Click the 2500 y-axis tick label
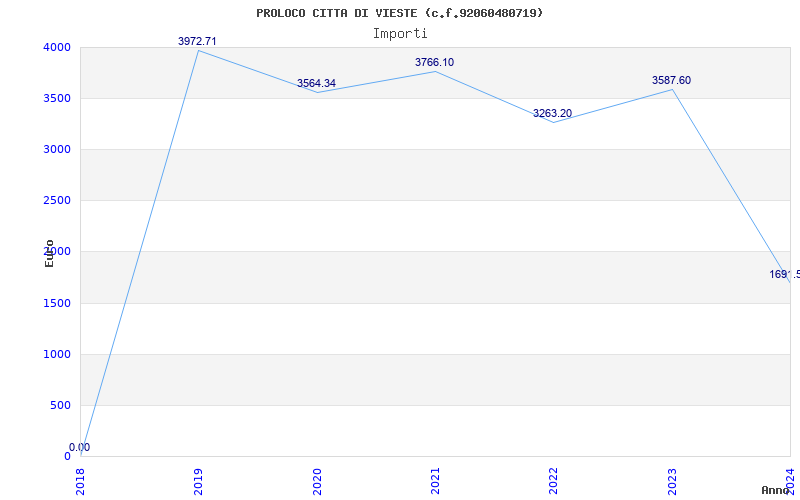 [57, 201]
